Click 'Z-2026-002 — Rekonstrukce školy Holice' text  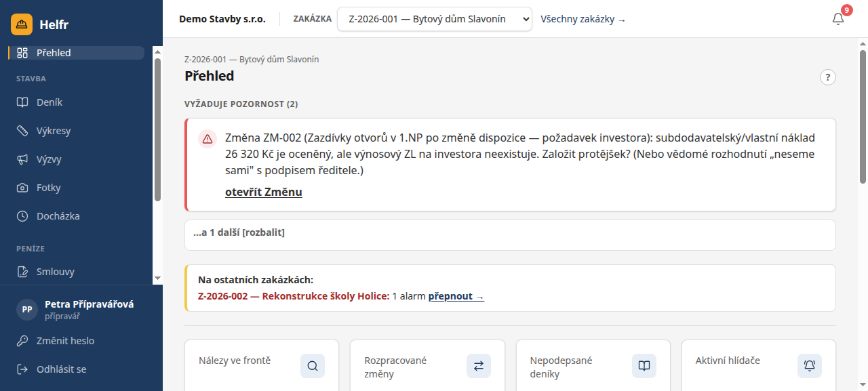point(294,296)
